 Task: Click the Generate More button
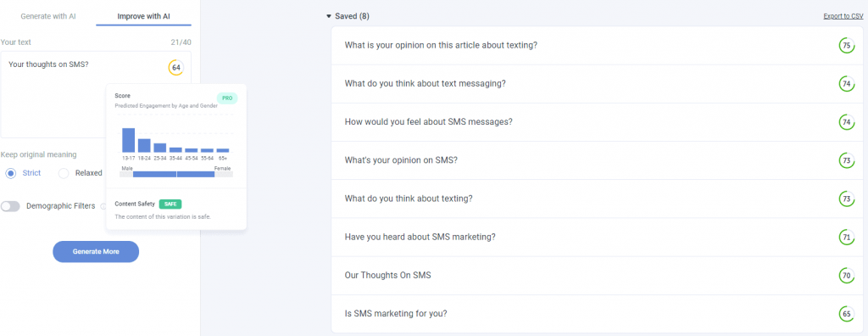(96, 252)
